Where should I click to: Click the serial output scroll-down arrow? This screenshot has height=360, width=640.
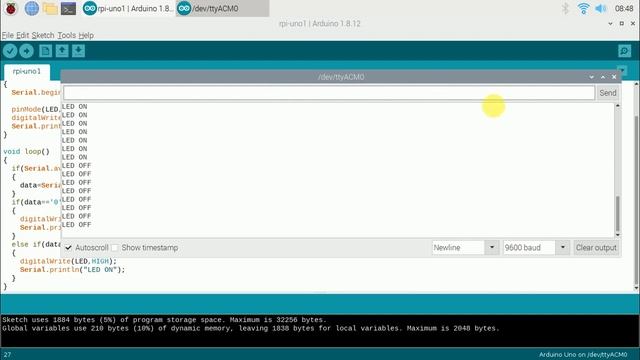pos(618,235)
